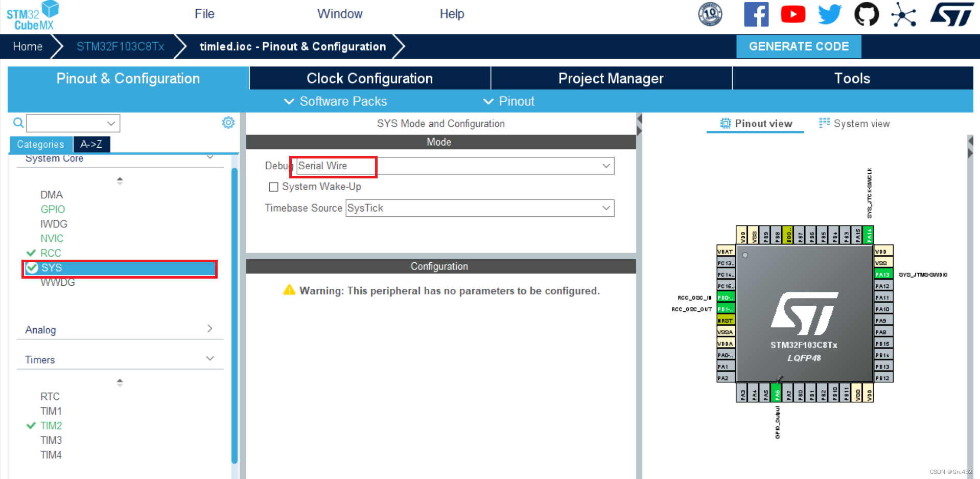Click the STM32CubeMX logo icon

[32, 15]
